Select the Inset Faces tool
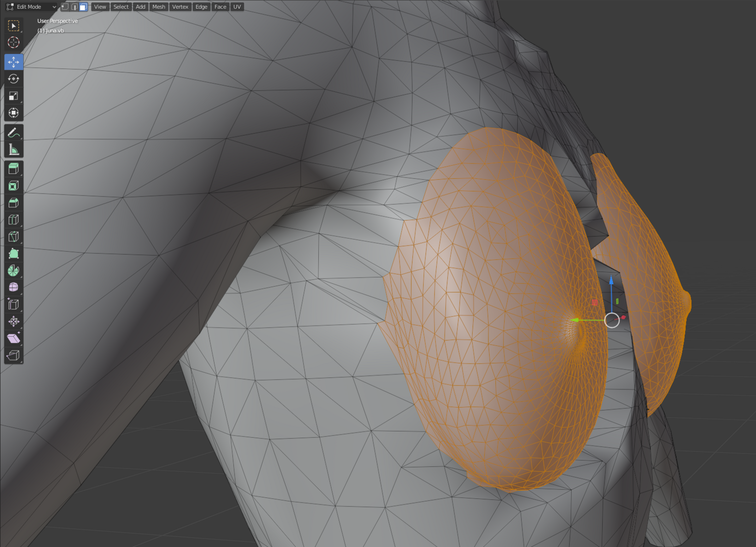Screen dimensions: 756x547 click(14, 185)
